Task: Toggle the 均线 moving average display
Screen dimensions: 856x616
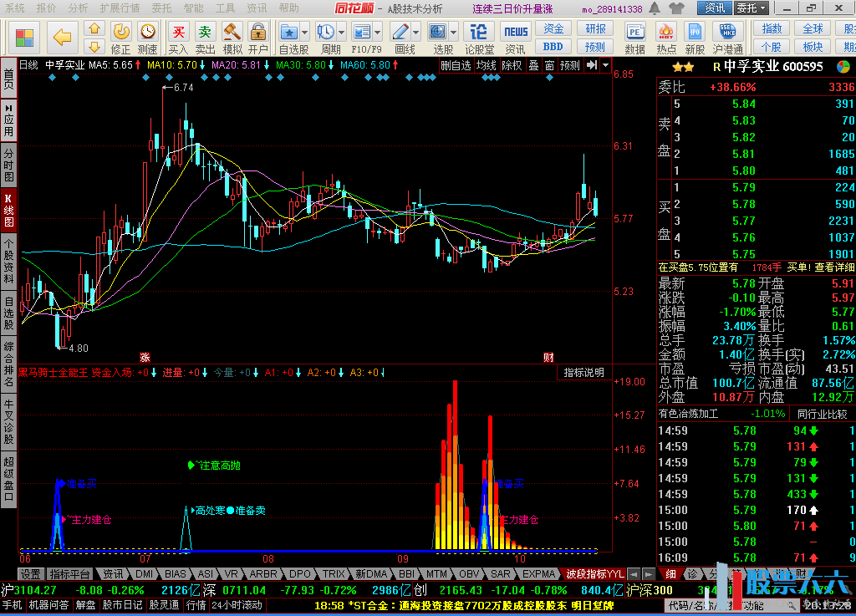Action: 486,65
